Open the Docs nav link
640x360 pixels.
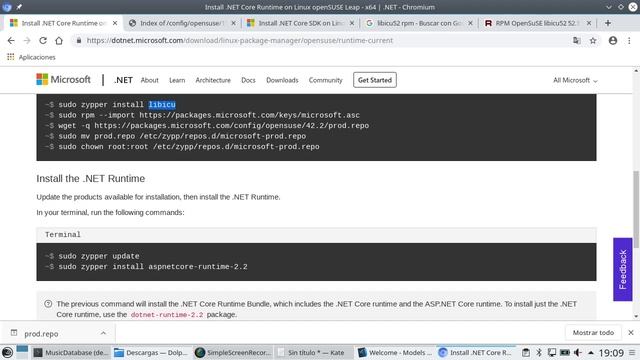click(248, 80)
